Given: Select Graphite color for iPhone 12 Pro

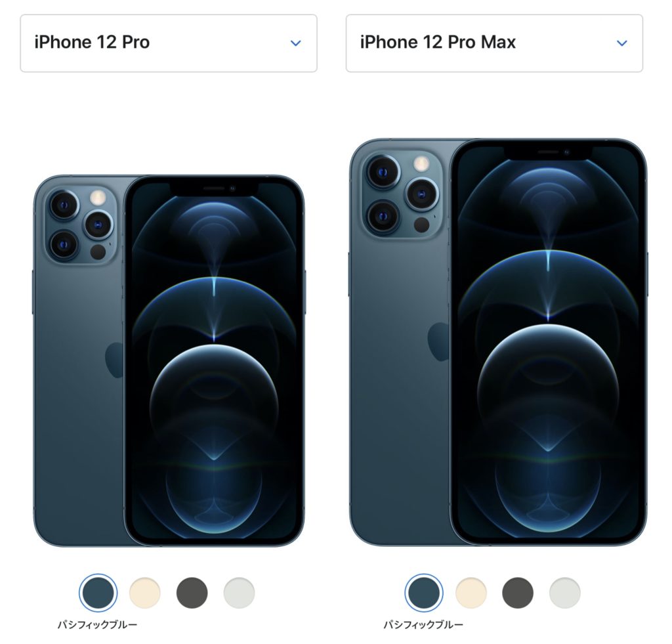Looking at the screenshot, I should (x=192, y=593).
